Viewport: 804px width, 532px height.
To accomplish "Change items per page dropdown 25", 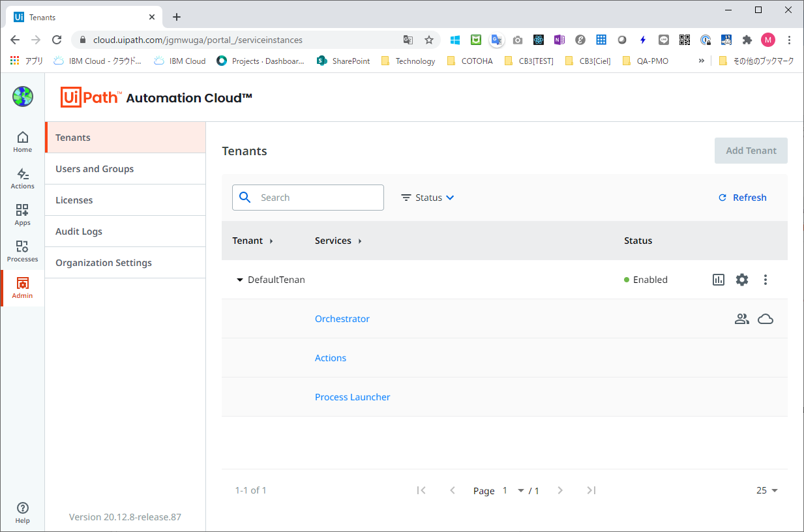I will (767, 490).
